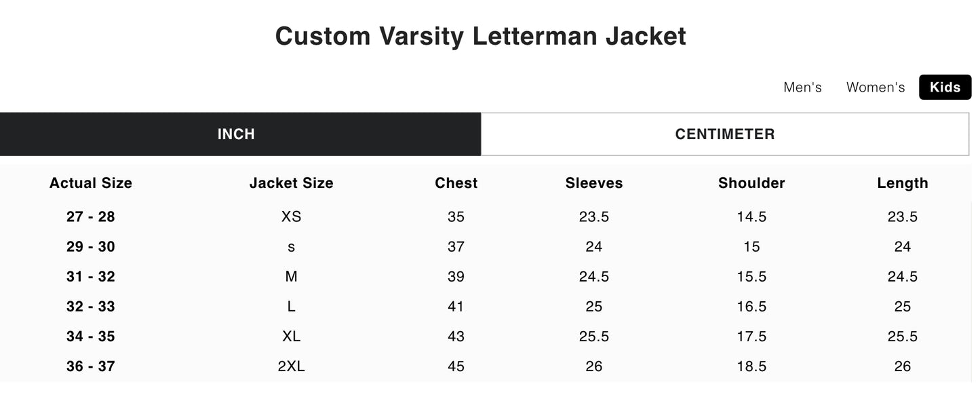Click the 27 - 28 actual size value
Image resolution: width=980 pixels, height=420 pixels.
coord(90,216)
